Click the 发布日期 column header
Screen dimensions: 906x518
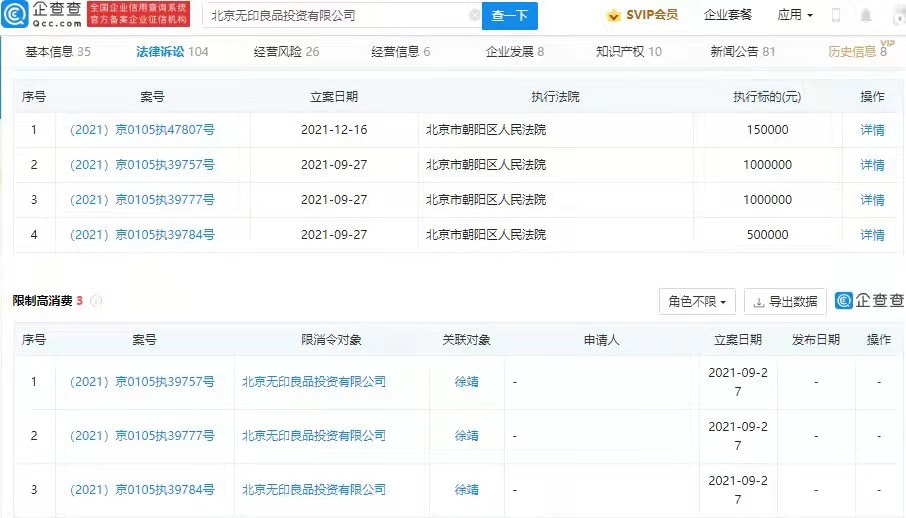coord(816,340)
